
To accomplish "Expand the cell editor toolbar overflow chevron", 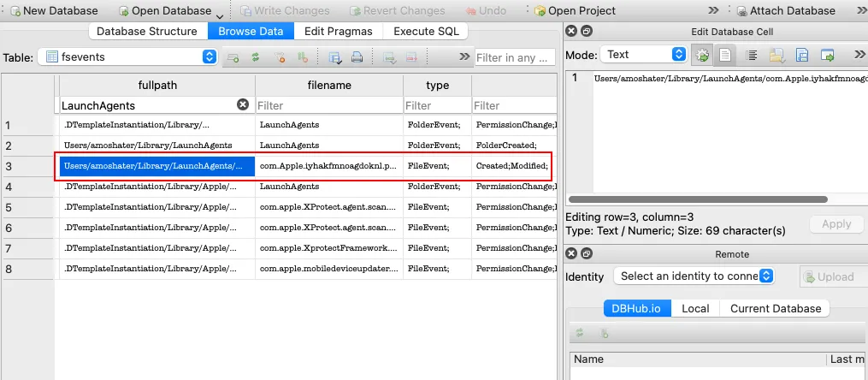I will point(859,54).
